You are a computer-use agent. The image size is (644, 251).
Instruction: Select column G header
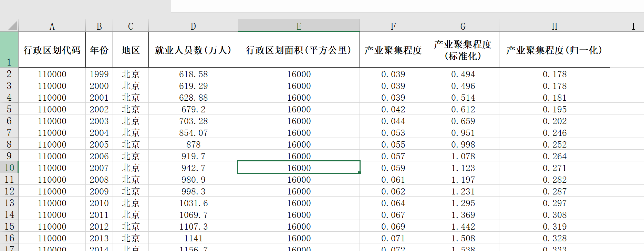(463, 26)
